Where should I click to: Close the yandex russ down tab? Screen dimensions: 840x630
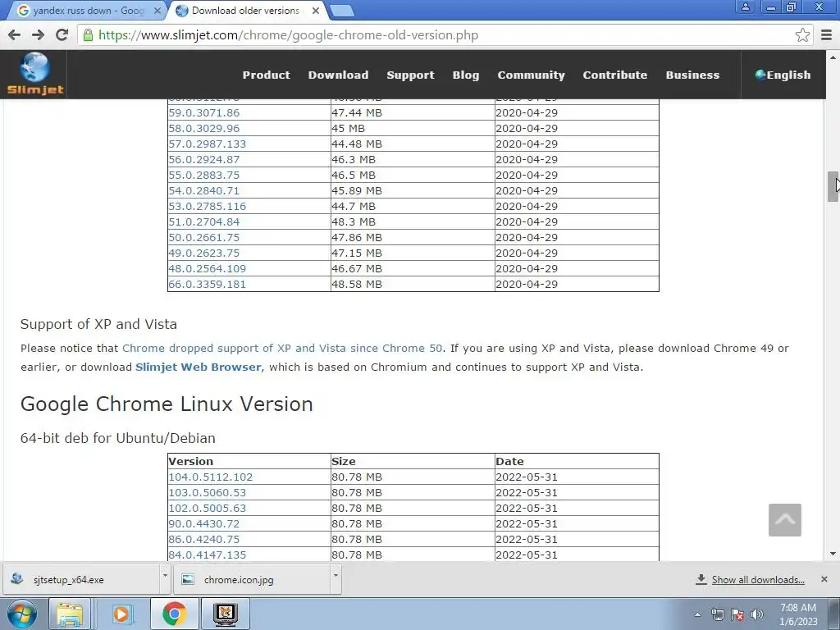157,11
